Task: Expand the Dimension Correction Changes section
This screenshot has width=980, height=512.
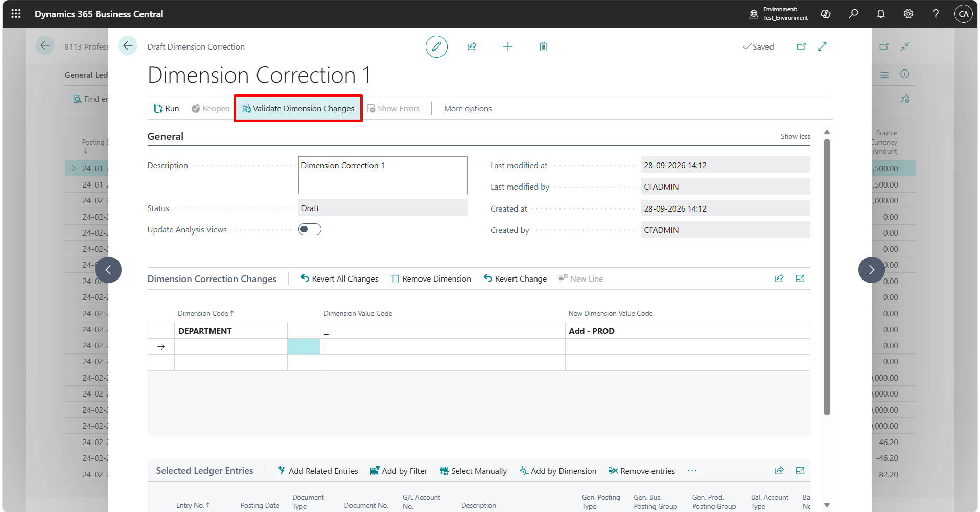Action: click(800, 278)
